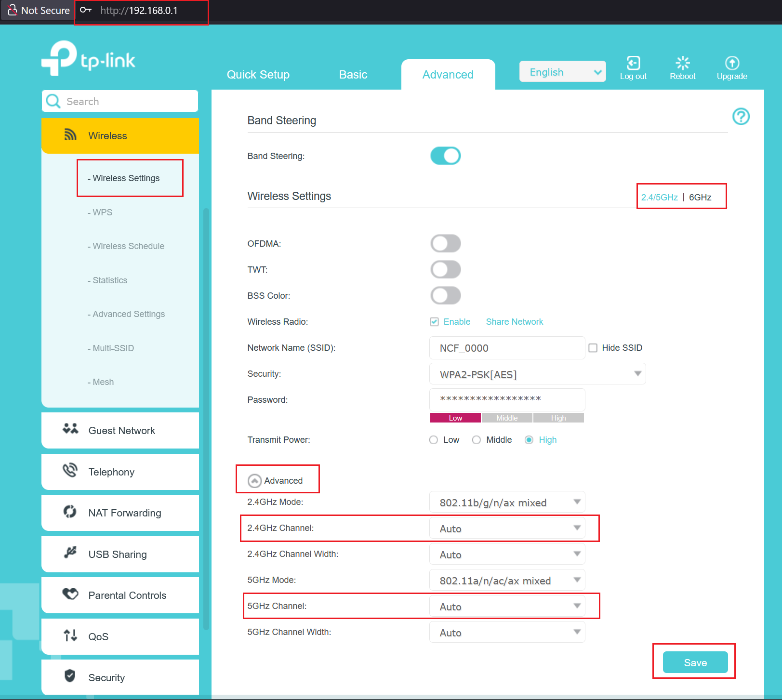The image size is (782, 700).
Task: Click the Telephony phone icon
Action: [x=70, y=470]
